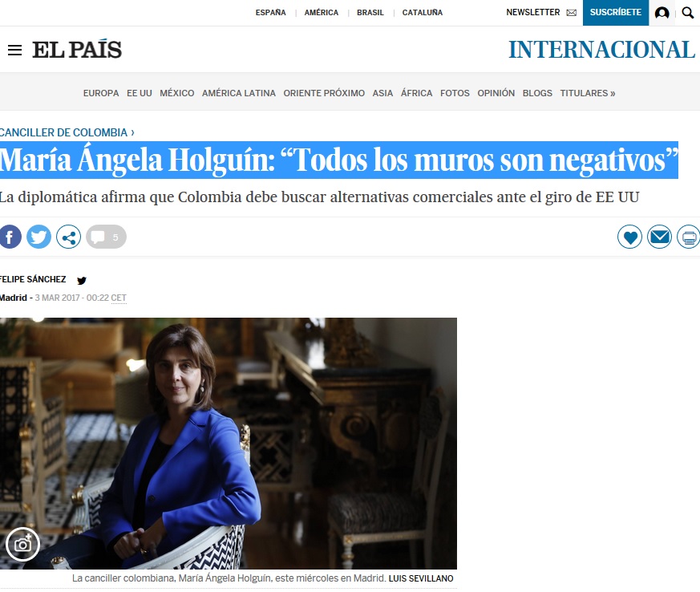Open the user account profile icon
This screenshot has width=700, height=592.
point(662,13)
